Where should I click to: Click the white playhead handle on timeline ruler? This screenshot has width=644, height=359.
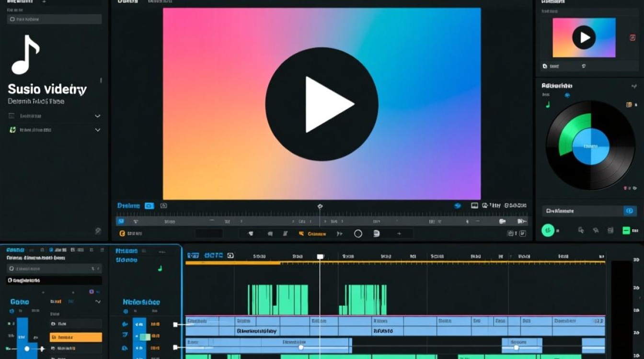point(320,257)
